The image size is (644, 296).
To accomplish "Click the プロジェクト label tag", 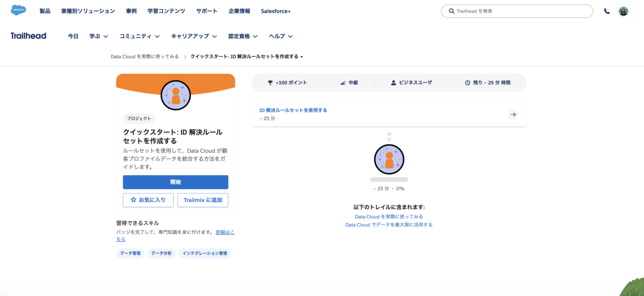I will tap(140, 119).
